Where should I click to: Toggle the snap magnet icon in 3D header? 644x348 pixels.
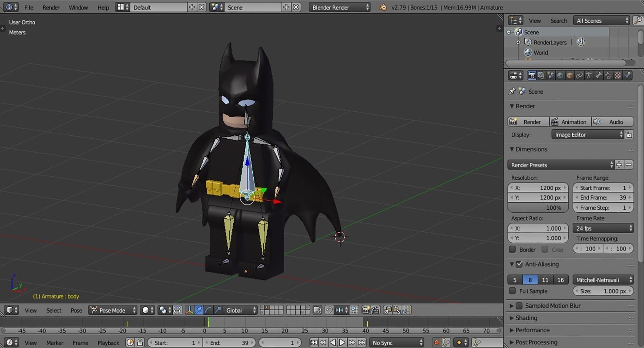(329, 310)
